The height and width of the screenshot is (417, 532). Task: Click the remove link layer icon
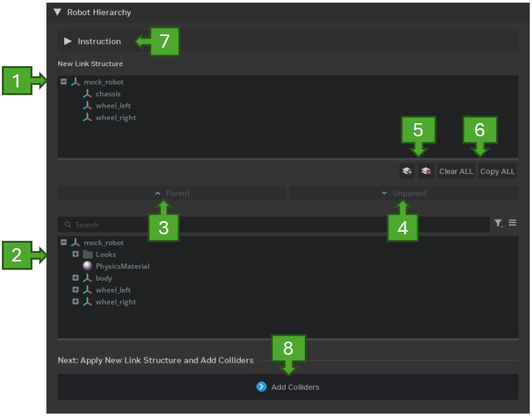(426, 171)
